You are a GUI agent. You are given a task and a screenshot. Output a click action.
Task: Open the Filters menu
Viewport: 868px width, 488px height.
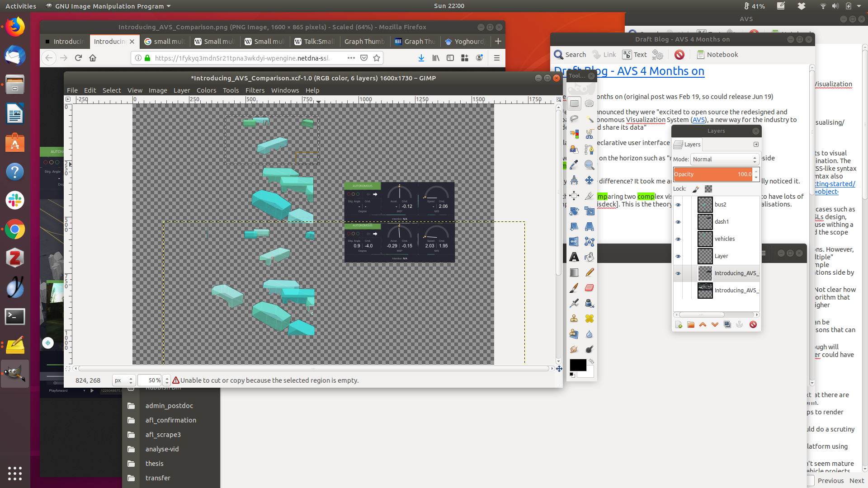(255, 90)
